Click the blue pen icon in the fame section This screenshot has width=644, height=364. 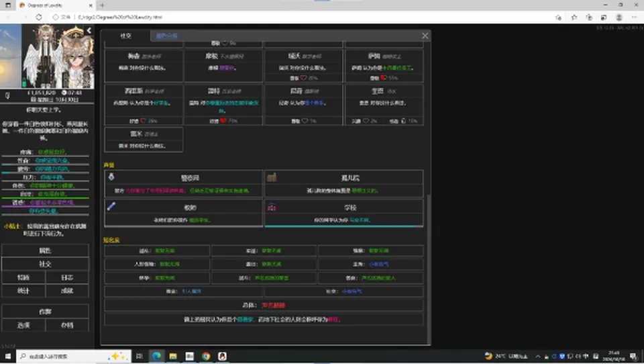pyautogui.click(x=111, y=206)
